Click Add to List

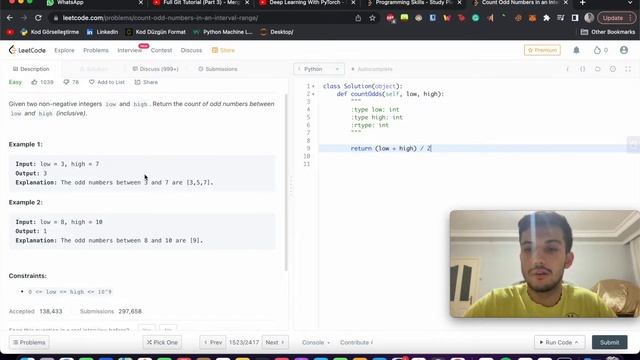pos(107,82)
